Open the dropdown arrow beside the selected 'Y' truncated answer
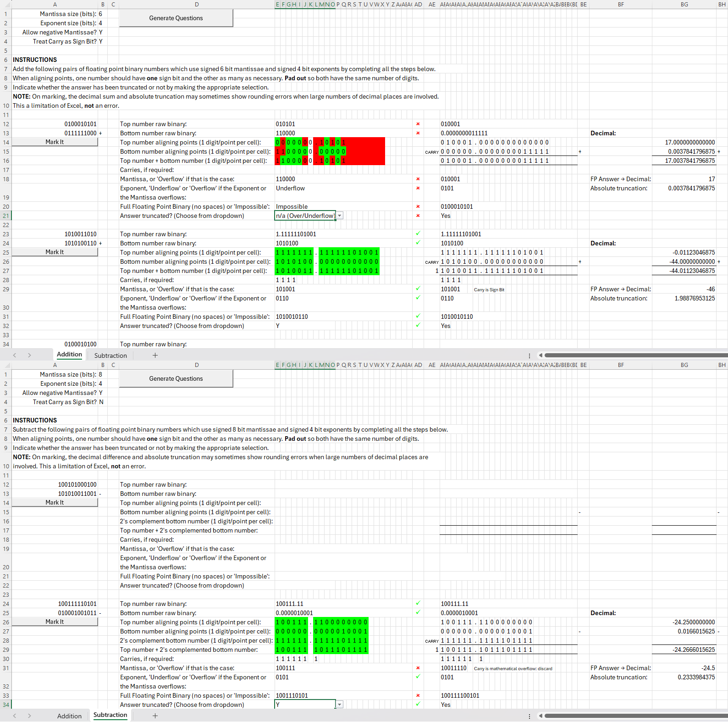The height and width of the screenshot is (722, 728). pyautogui.click(x=340, y=705)
